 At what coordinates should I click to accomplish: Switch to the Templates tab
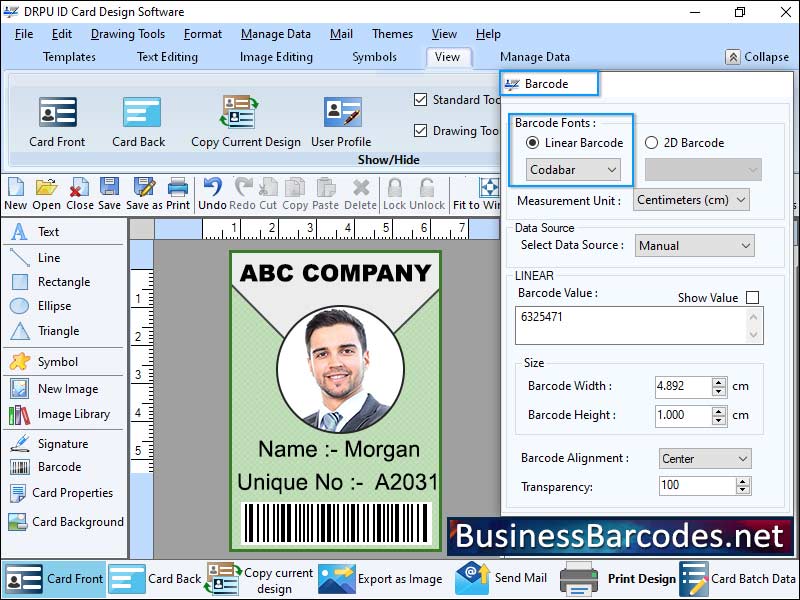point(69,57)
